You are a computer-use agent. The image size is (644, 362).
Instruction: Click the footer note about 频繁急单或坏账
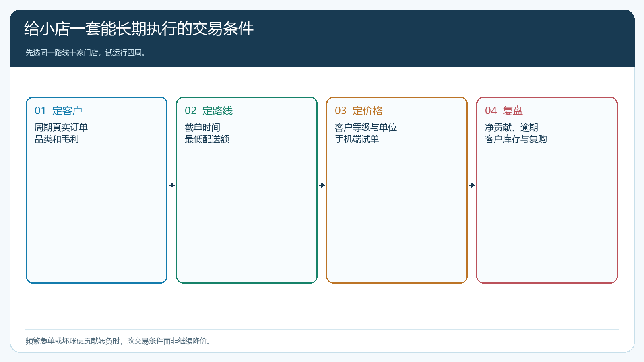coord(118,341)
